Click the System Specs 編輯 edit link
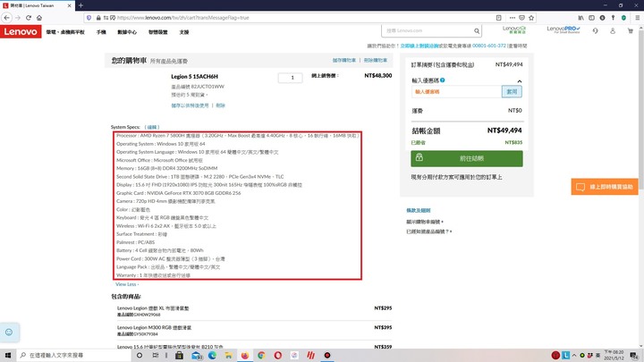The width and height of the screenshot is (644, 362). pyautogui.click(x=152, y=127)
